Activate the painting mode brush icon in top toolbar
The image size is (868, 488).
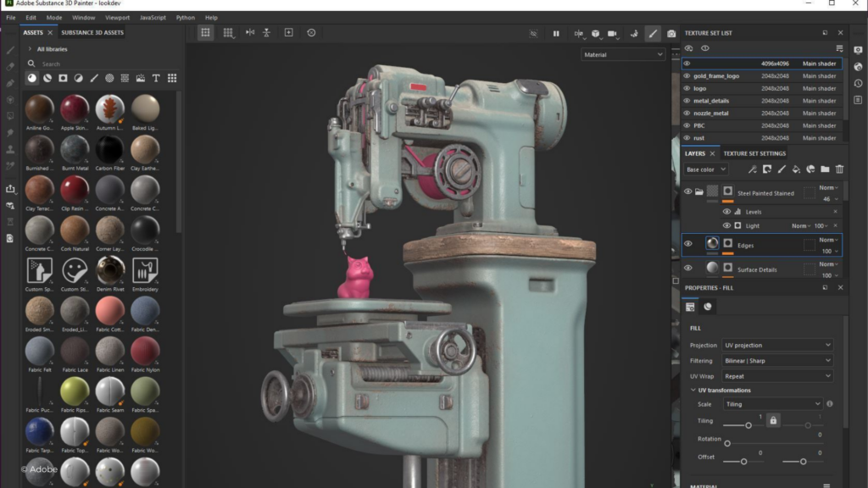pyautogui.click(x=654, y=33)
